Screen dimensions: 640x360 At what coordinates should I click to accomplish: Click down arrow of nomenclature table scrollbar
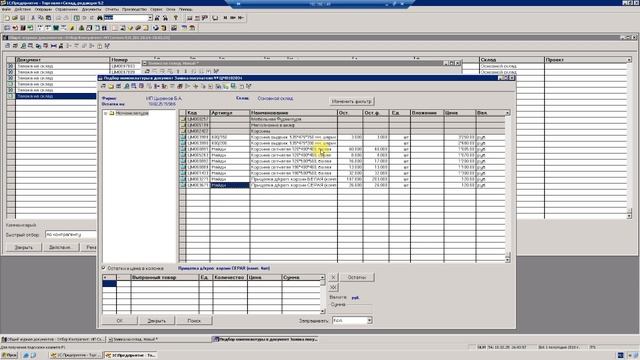pos(507,260)
